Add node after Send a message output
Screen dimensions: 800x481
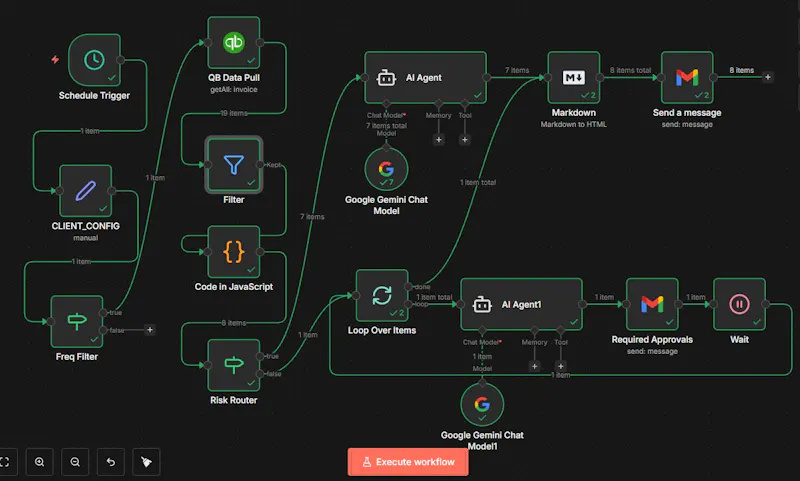pyautogui.click(x=767, y=77)
